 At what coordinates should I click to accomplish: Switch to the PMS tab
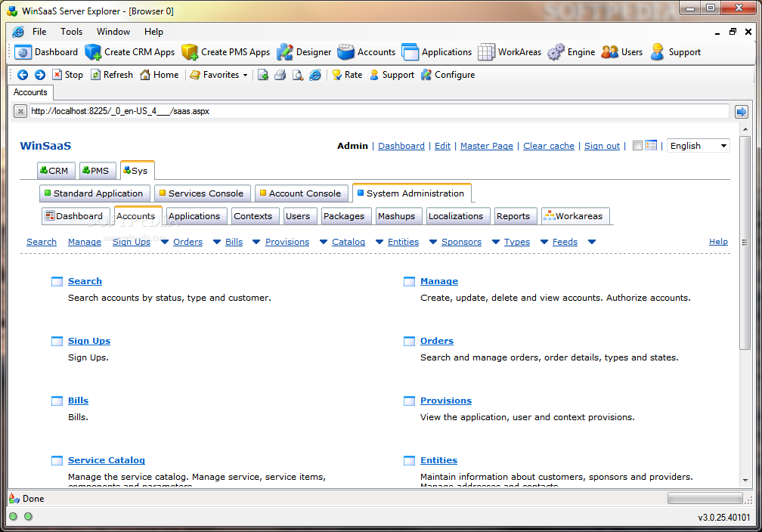(x=98, y=171)
